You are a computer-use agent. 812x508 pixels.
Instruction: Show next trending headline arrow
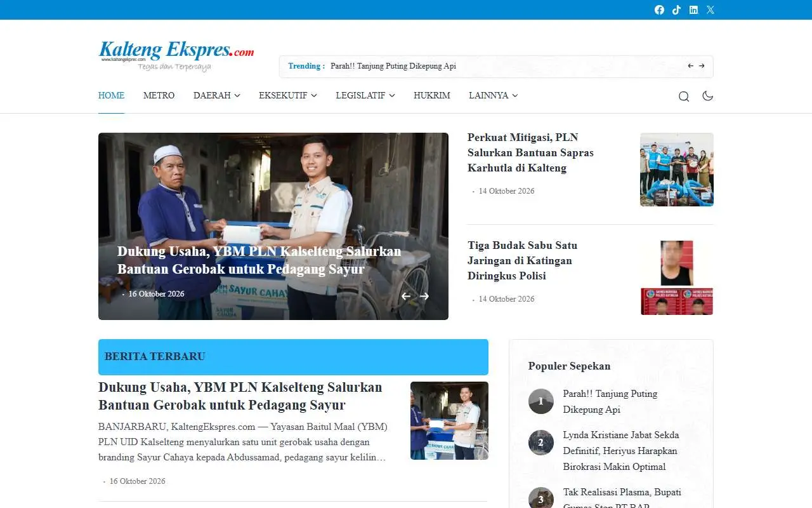click(x=702, y=65)
